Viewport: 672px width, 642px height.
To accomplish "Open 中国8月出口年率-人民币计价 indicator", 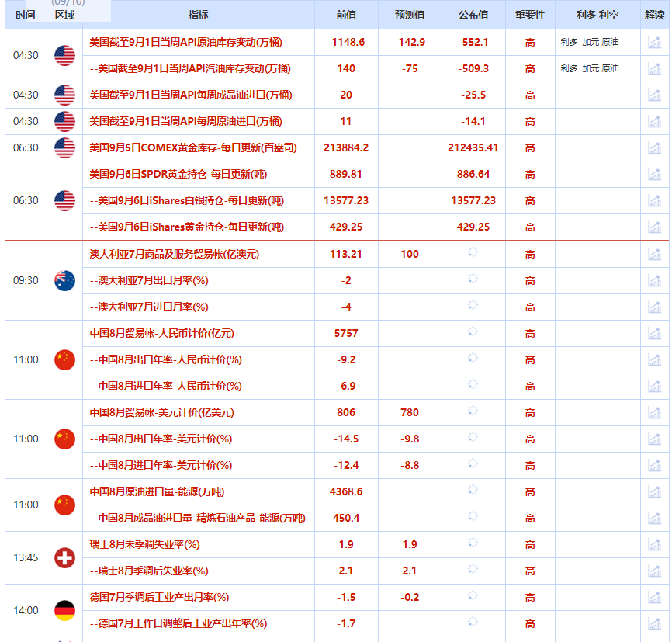I will pyautogui.click(x=165, y=359).
